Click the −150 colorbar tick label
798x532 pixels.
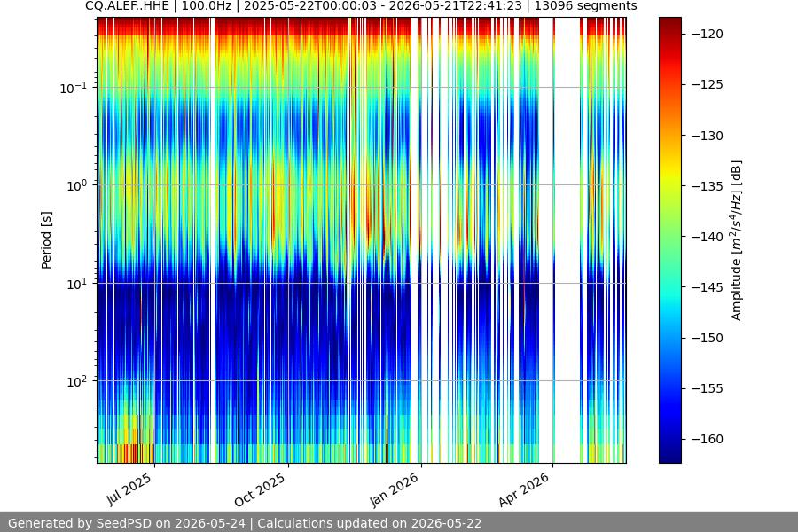(x=708, y=338)
